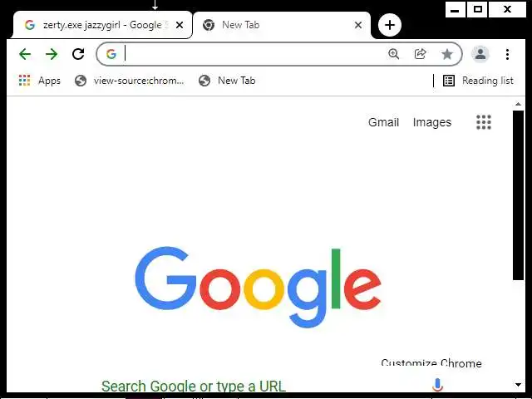Open the Images link
Screen dimensions: 532x399
(432, 122)
